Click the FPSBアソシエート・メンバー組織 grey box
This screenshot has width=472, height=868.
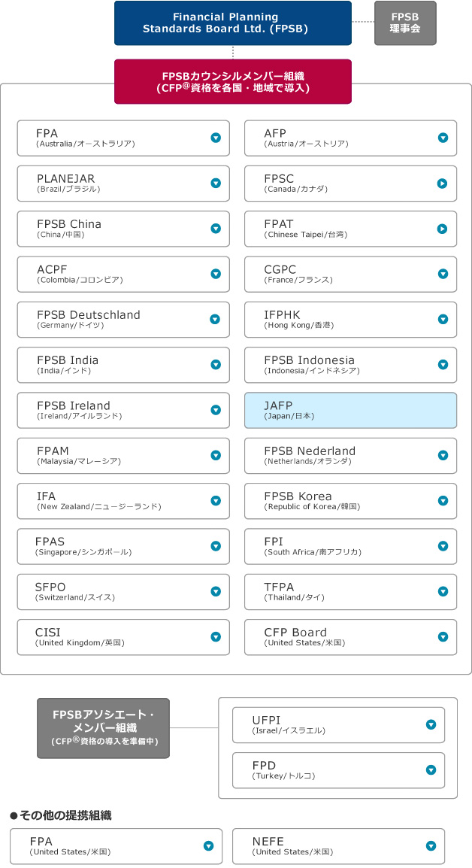click(103, 727)
